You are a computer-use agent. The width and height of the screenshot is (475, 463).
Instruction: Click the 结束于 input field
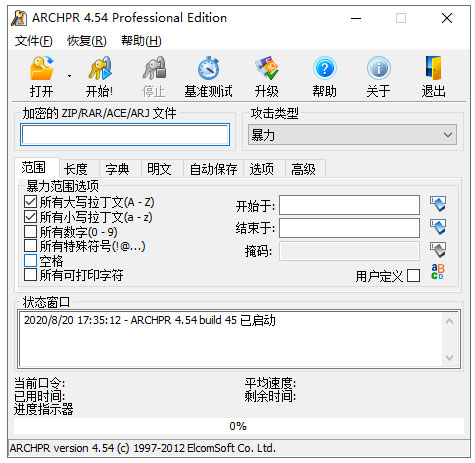(349, 228)
